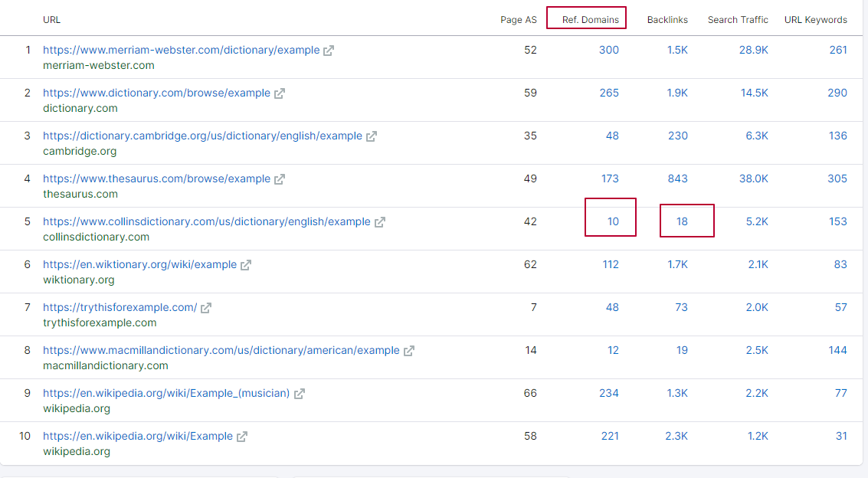Viewport: 868px width, 478px height.
Task: Click 305 URL keywords for thesaurus.com
Action: [837, 178]
